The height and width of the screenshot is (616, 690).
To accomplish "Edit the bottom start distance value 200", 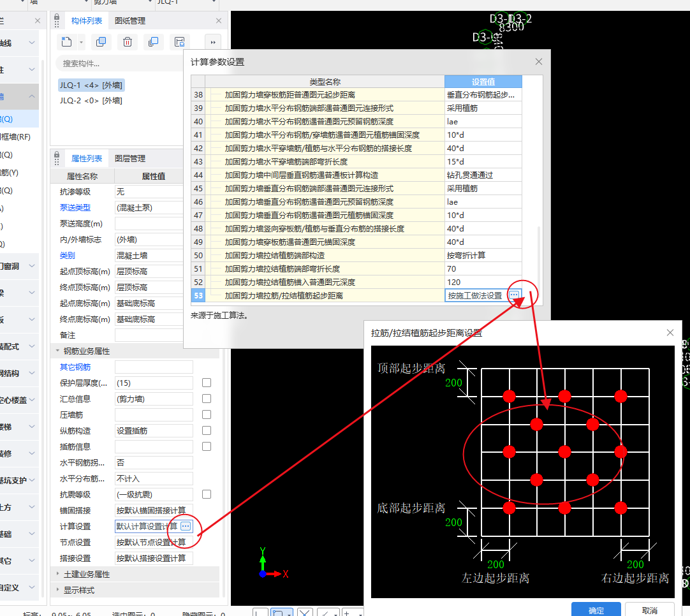I will click(453, 522).
